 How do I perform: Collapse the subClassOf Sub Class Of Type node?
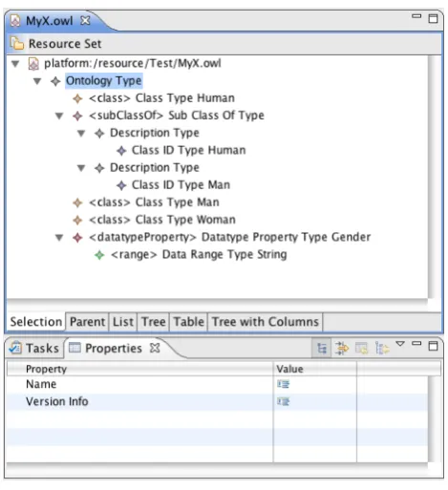click(x=59, y=116)
